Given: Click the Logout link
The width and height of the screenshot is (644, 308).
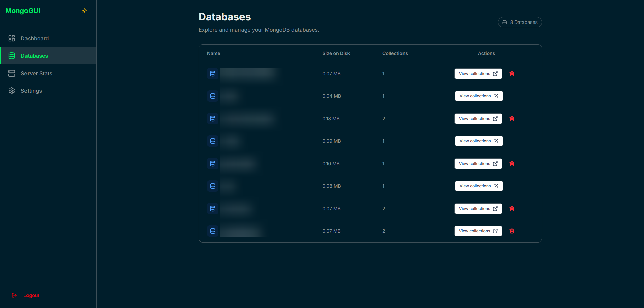Looking at the screenshot, I should [31, 295].
